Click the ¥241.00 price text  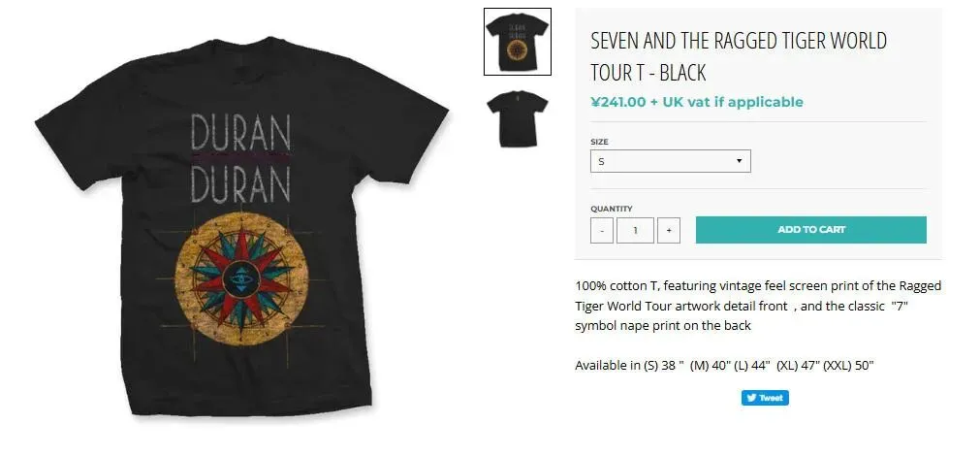pos(618,102)
